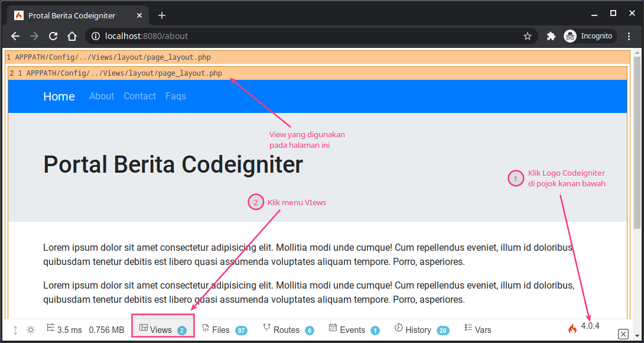
Task: Open the History tab with 20 entries
Action: 417,329
